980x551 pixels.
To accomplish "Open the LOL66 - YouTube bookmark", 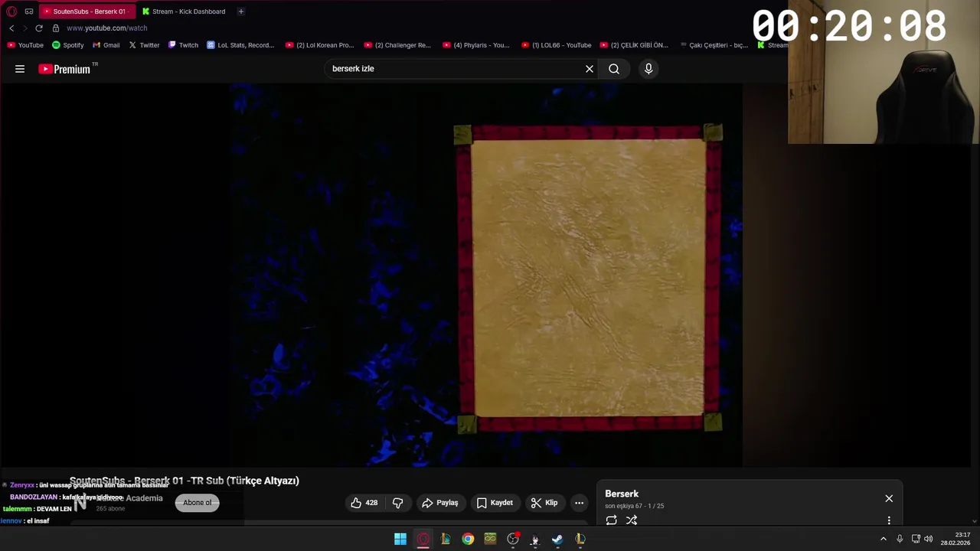I will [557, 45].
